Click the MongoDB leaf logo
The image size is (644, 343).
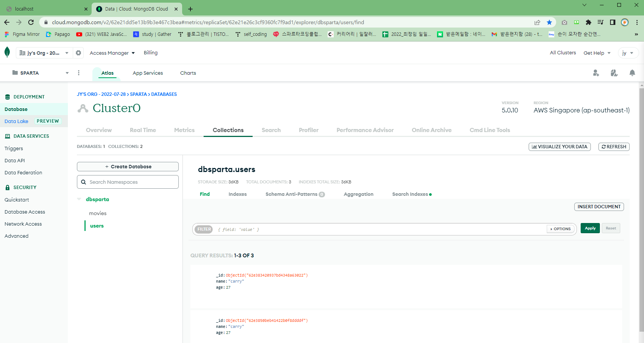tap(7, 52)
